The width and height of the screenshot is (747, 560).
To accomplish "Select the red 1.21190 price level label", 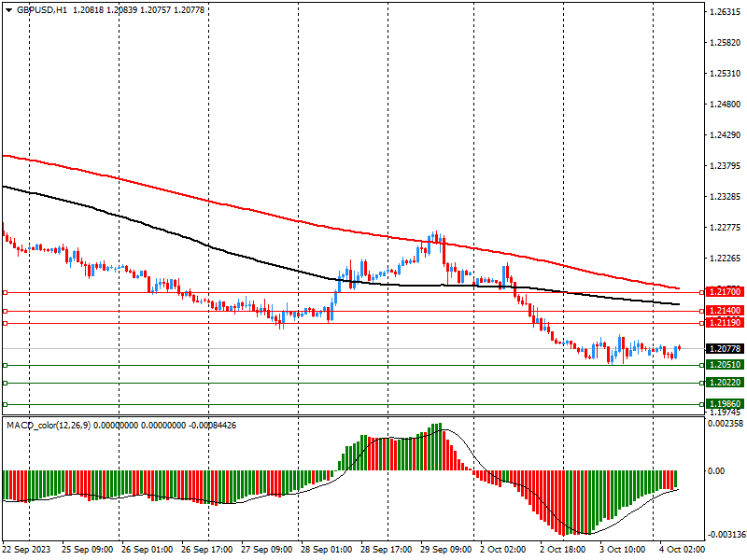I will (x=725, y=322).
